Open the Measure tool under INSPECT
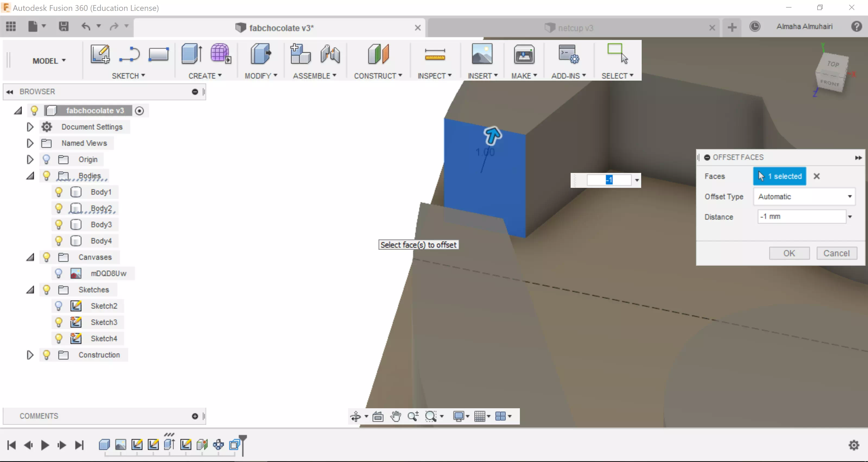The height and width of the screenshot is (462, 868). [435, 55]
